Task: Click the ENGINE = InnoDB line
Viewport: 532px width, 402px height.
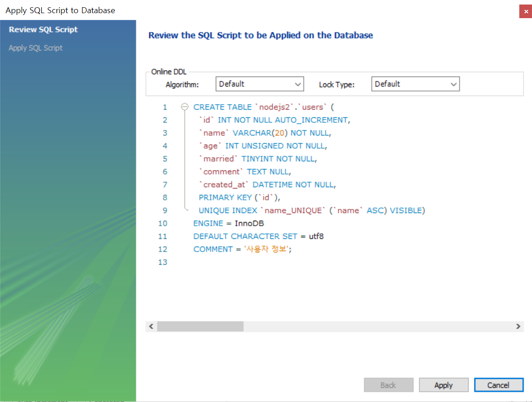Action: coord(229,223)
